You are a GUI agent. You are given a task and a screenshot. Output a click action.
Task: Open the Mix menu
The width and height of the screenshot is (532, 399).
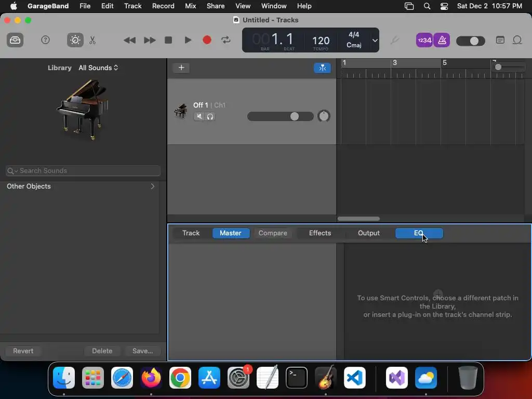(190, 6)
